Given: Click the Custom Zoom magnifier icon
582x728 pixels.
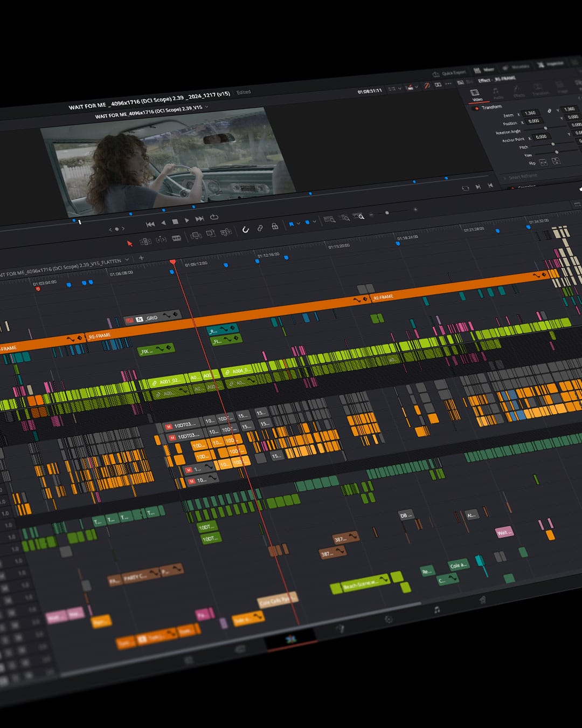Looking at the screenshot, I should tap(359, 216).
